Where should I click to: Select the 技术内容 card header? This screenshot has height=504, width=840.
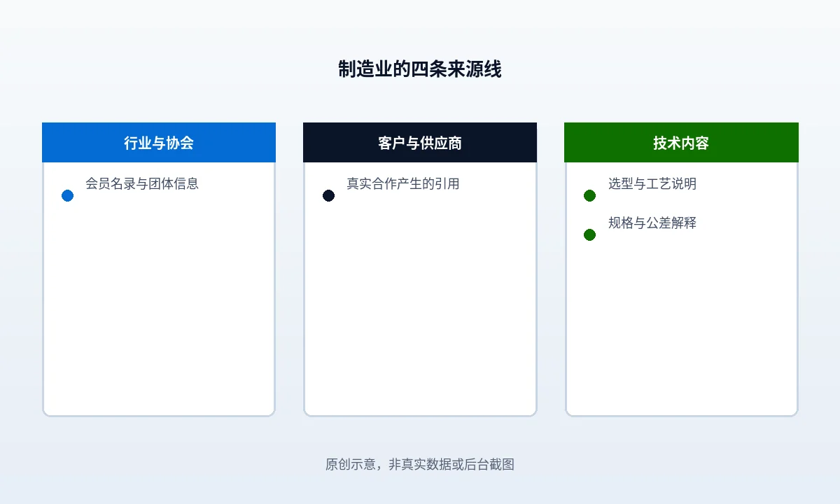tap(681, 143)
